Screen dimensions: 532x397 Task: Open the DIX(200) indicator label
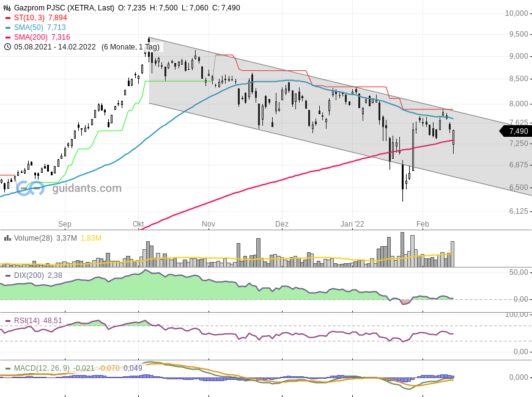click(29, 275)
